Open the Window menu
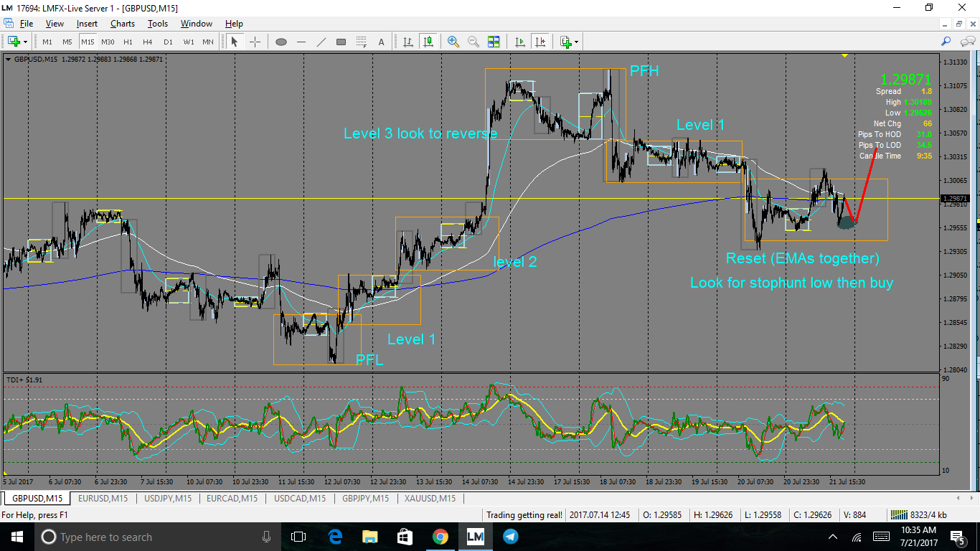 click(x=197, y=24)
